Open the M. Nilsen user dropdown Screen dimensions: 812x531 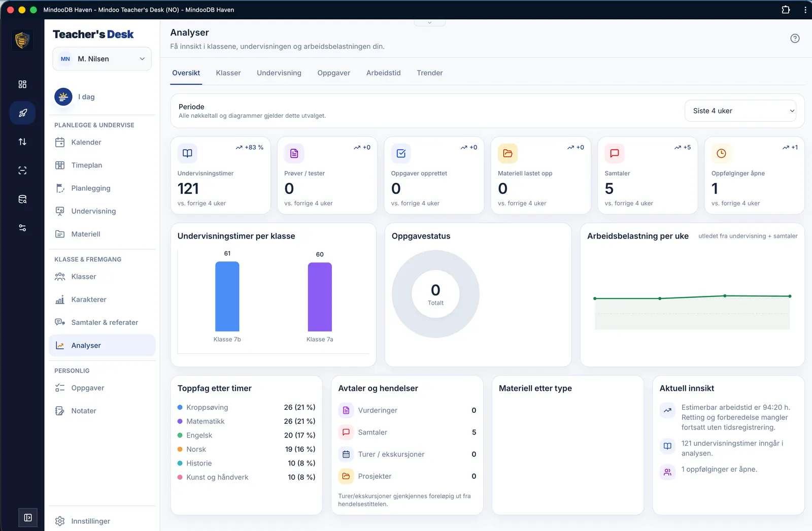click(x=102, y=59)
